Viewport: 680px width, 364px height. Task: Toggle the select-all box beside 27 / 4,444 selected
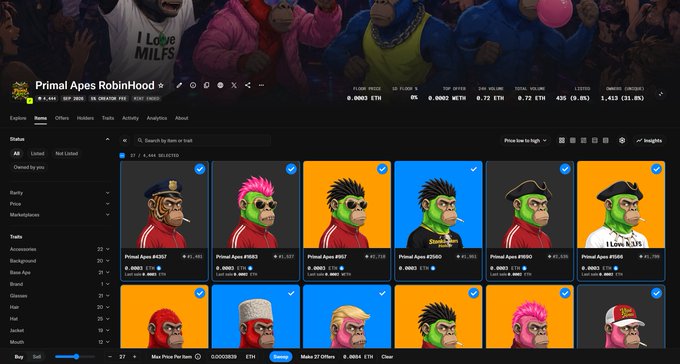[x=122, y=155]
